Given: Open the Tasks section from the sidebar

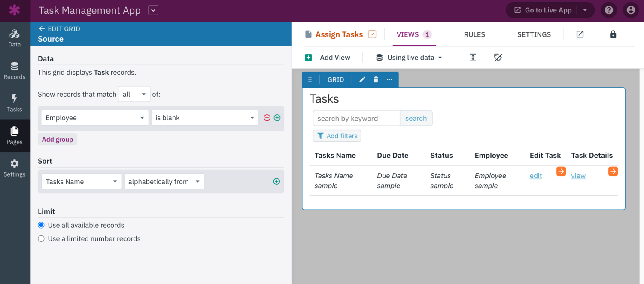Looking at the screenshot, I should (15, 103).
